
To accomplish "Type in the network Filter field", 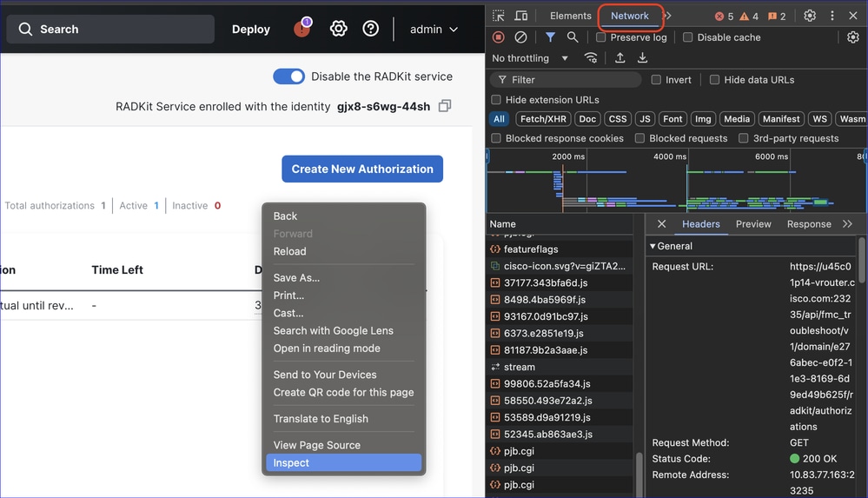I will [x=573, y=80].
